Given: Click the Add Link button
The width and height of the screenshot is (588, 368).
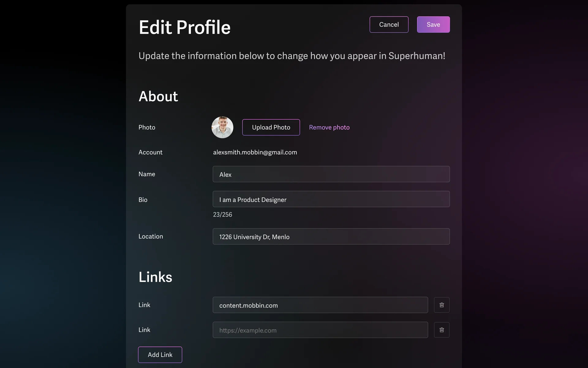Looking at the screenshot, I should tap(160, 355).
